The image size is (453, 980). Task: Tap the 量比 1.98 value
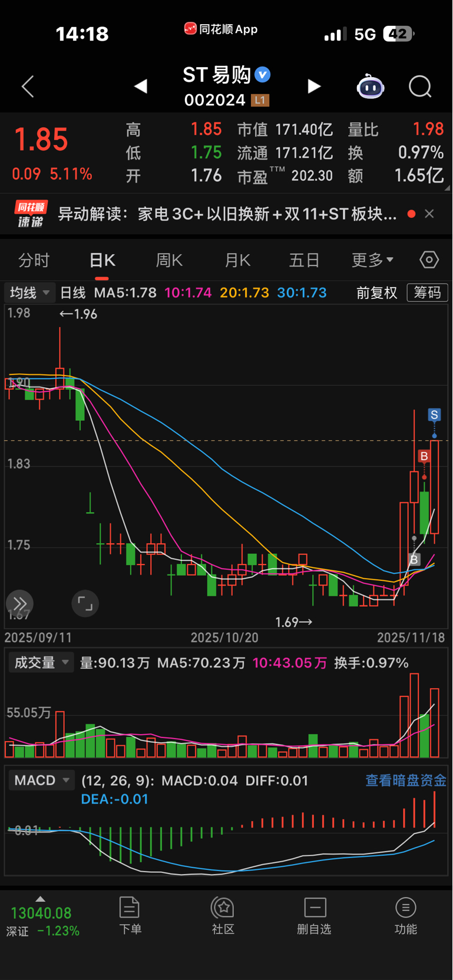(396, 129)
